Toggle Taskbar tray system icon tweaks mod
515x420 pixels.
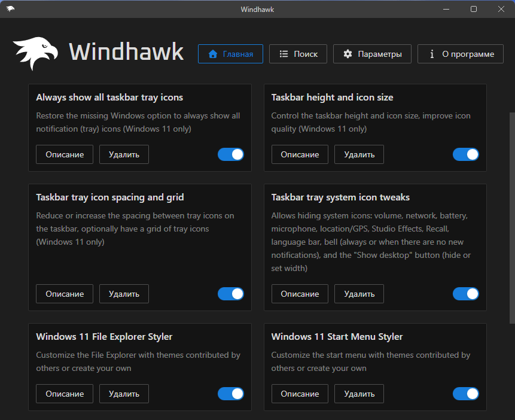point(466,294)
